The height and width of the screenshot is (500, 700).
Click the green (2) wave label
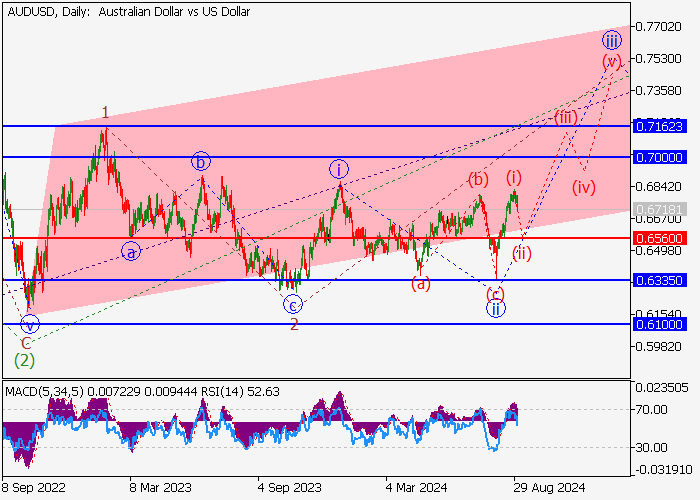pyautogui.click(x=24, y=360)
